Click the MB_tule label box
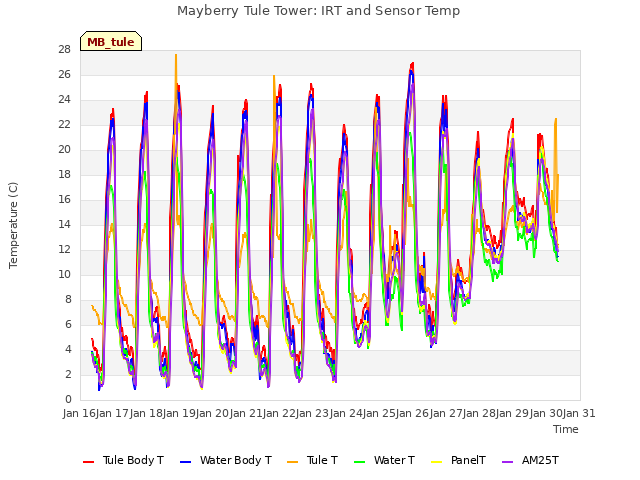Viewport: 640px width, 480px height. [x=111, y=42]
